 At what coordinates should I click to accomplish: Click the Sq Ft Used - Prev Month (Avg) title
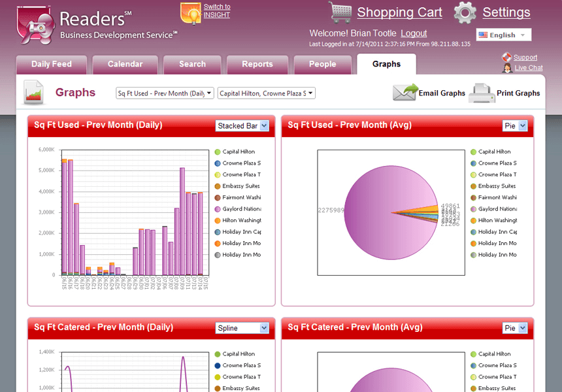coord(350,125)
